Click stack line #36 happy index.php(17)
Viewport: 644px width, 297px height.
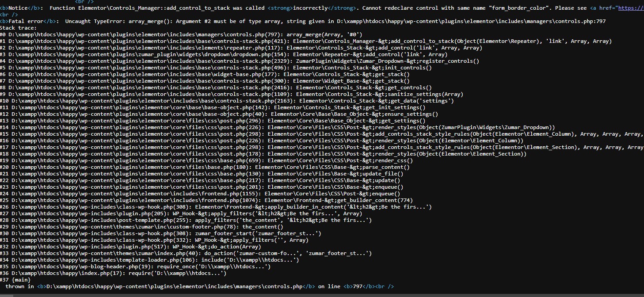click(114, 273)
